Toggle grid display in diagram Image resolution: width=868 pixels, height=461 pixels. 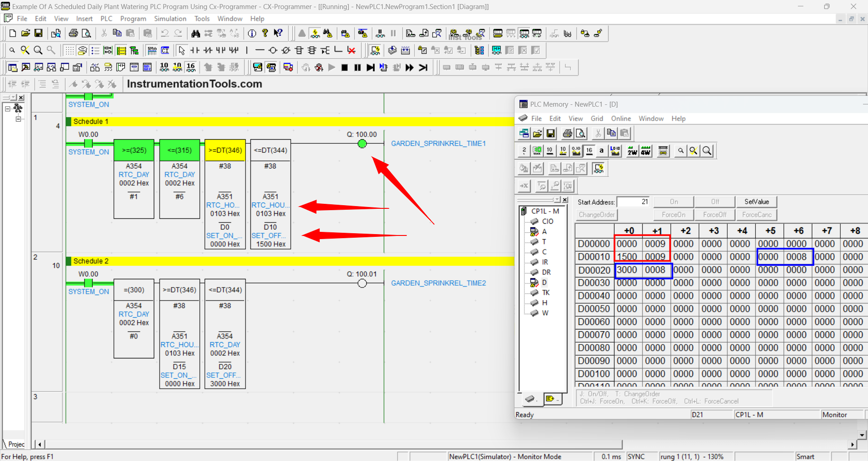69,50
